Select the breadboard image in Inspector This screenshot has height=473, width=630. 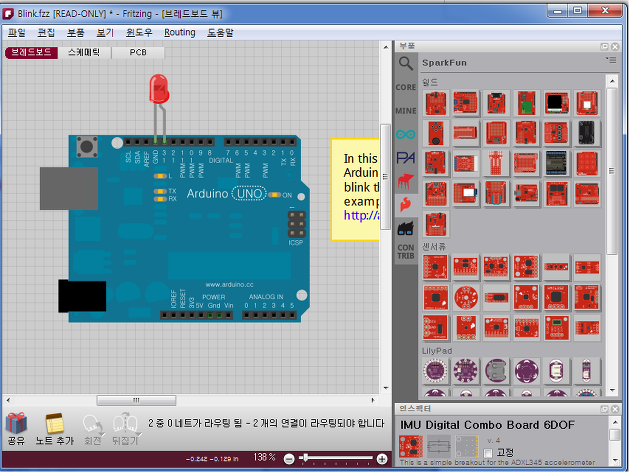(x=411, y=446)
